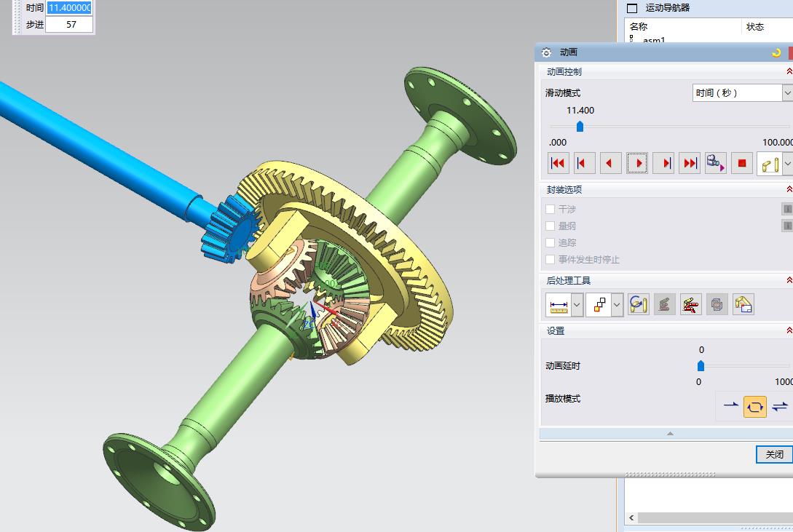The width and height of the screenshot is (793, 532).
Task: Select loop playback mode
Action: coord(754,407)
